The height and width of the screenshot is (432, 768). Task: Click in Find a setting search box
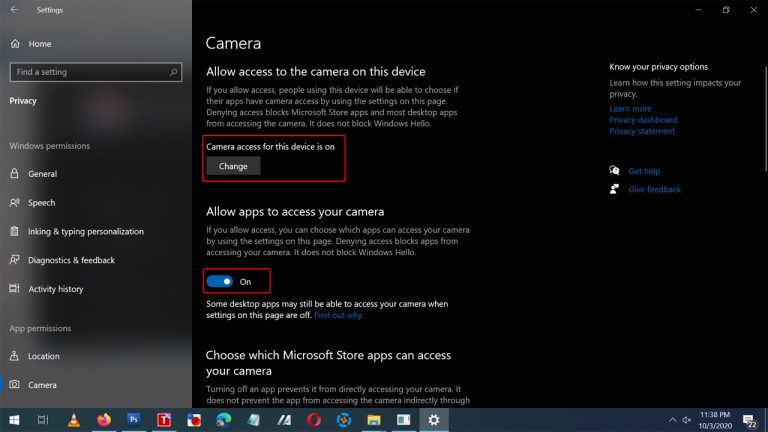click(90, 72)
